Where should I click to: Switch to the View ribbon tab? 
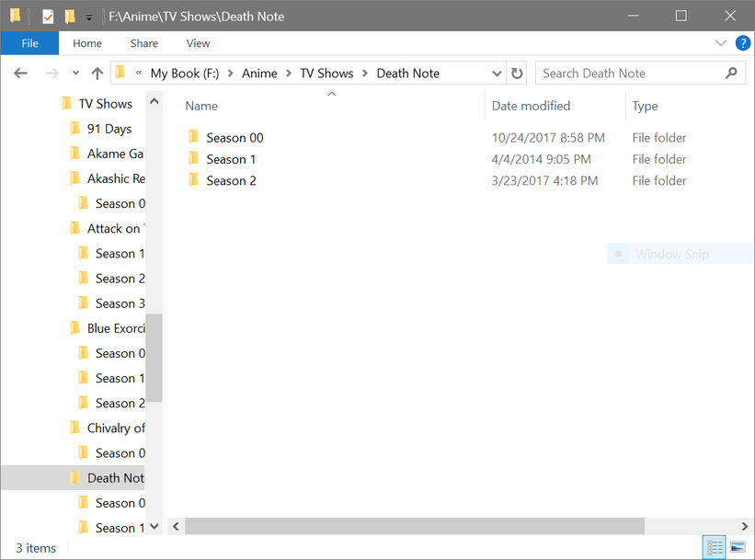coord(198,43)
